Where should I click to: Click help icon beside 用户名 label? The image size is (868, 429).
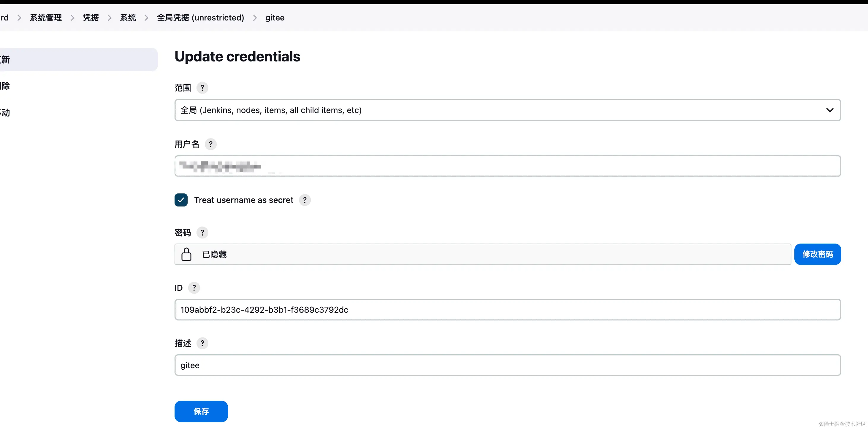(210, 144)
